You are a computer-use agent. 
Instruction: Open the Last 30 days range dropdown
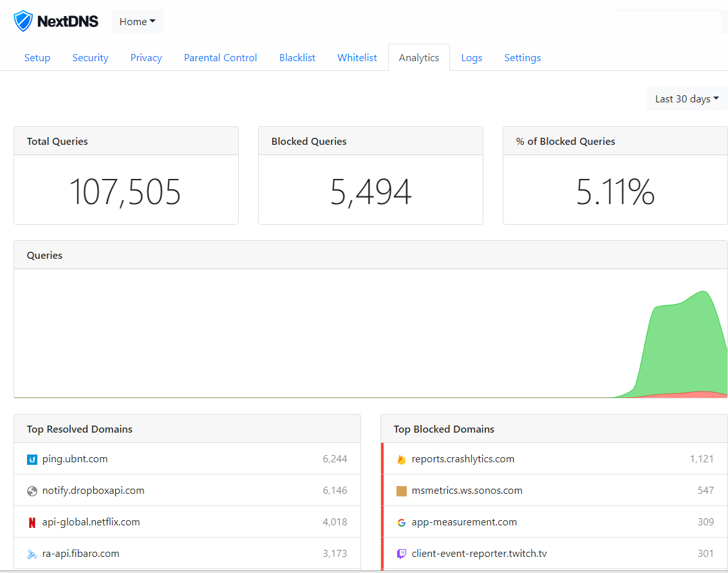coord(687,99)
